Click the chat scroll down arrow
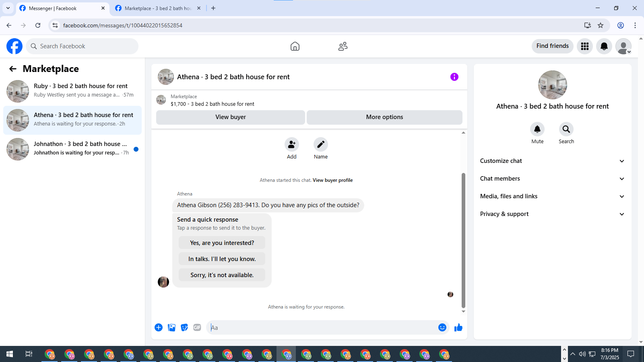 point(463,311)
